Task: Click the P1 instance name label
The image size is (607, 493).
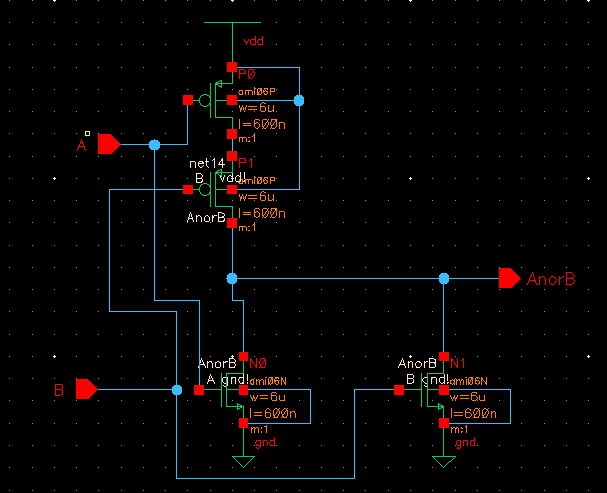Action: 246,163
